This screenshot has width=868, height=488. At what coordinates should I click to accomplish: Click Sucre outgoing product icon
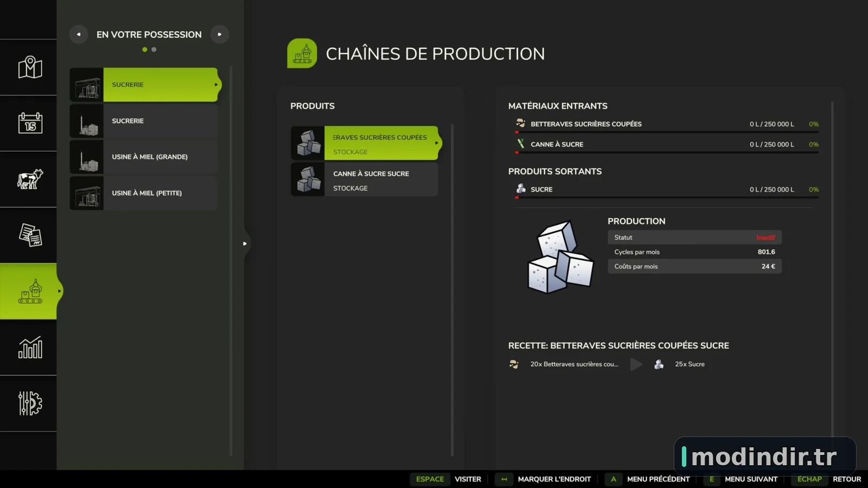click(521, 189)
